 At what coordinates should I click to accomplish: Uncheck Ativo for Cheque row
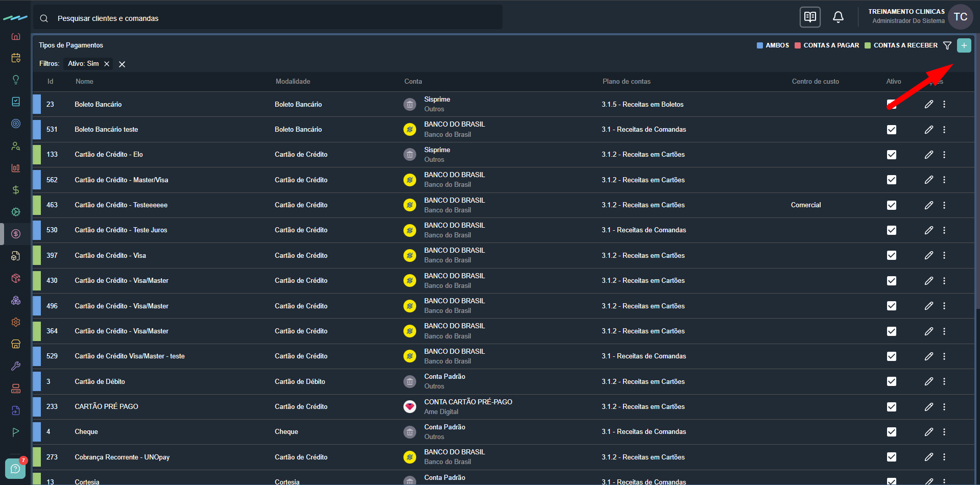pos(892,432)
